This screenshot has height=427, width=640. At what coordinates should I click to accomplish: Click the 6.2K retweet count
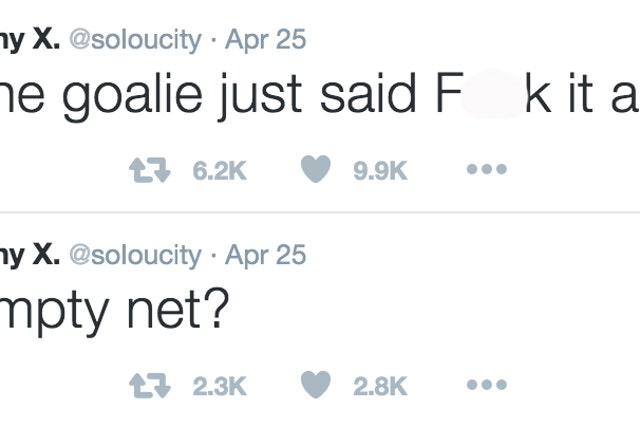coord(220,170)
